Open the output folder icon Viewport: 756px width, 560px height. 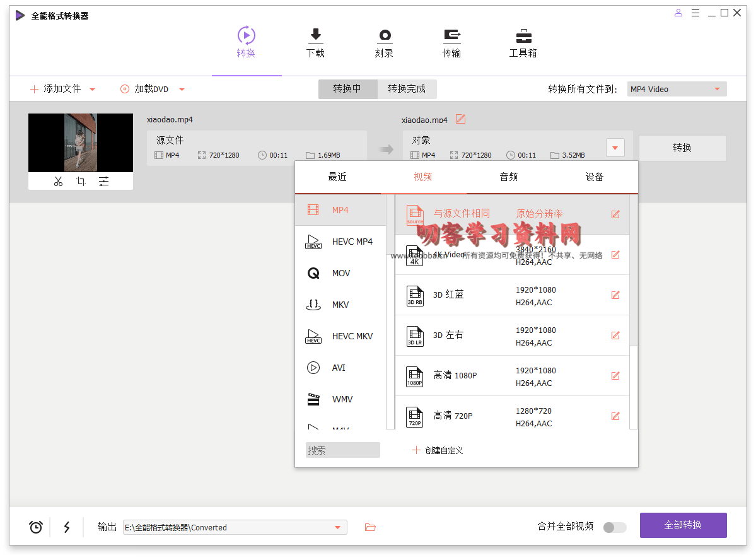pos(370,527)
